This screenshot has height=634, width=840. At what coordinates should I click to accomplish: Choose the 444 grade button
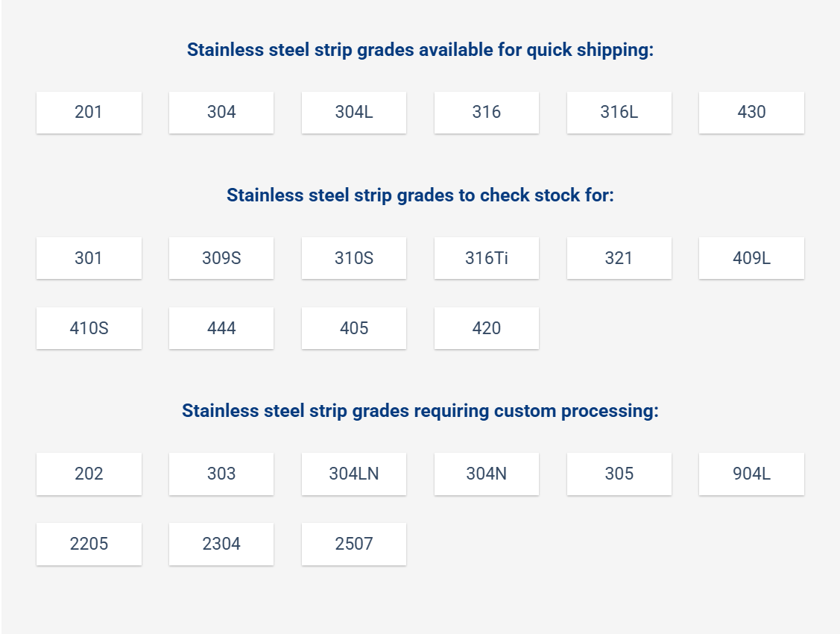(x=221, y=328)
